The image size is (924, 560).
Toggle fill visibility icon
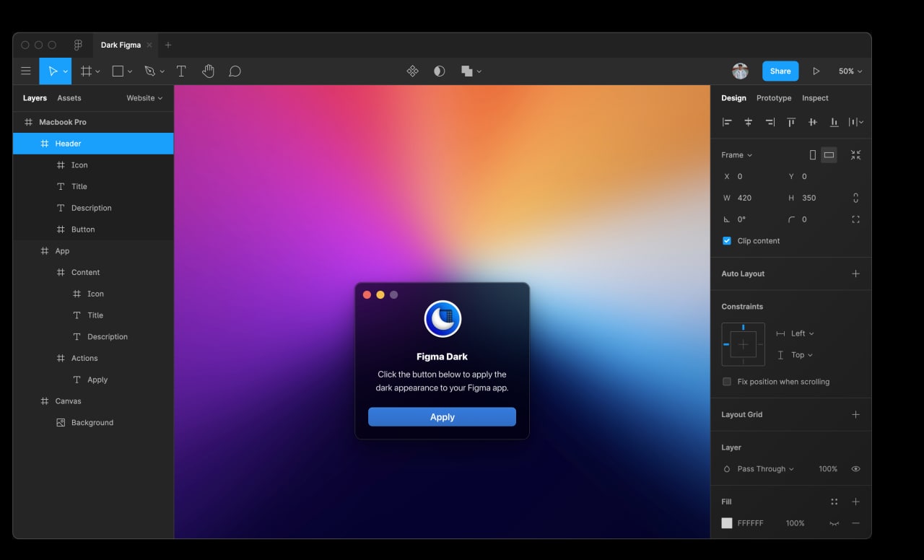click(x=834, y=523)
